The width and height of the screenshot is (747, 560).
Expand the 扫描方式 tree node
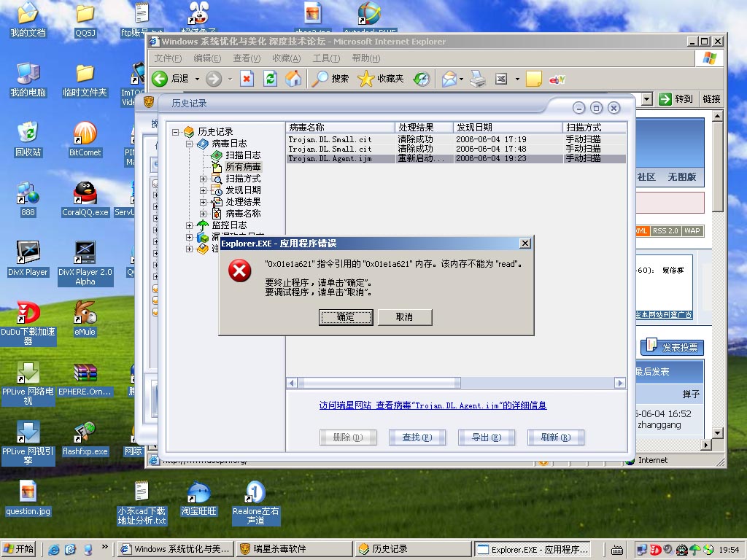tap(203, 179)
